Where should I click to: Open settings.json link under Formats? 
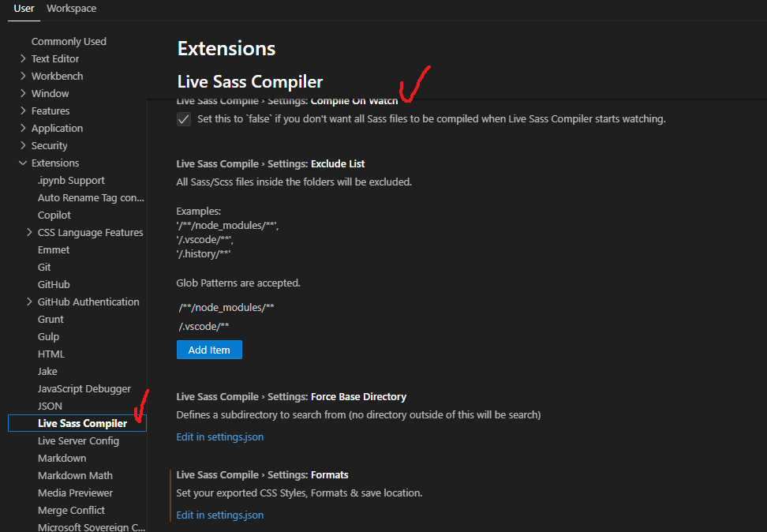pos(219,515)
